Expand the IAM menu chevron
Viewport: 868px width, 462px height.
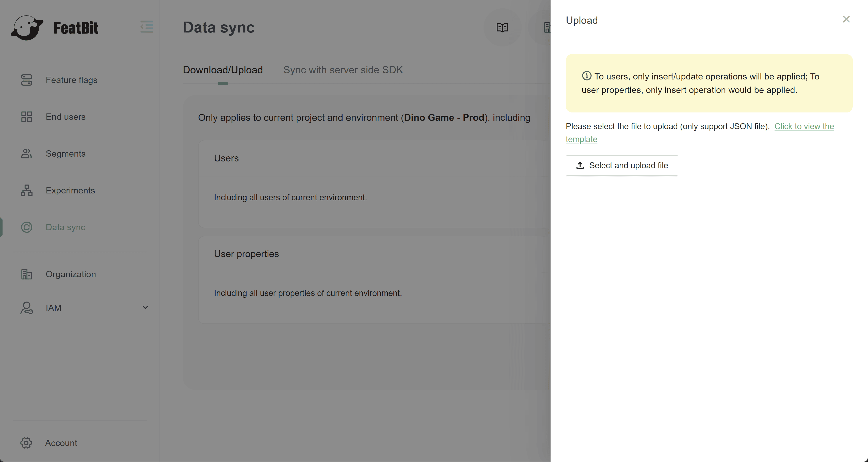145,307
